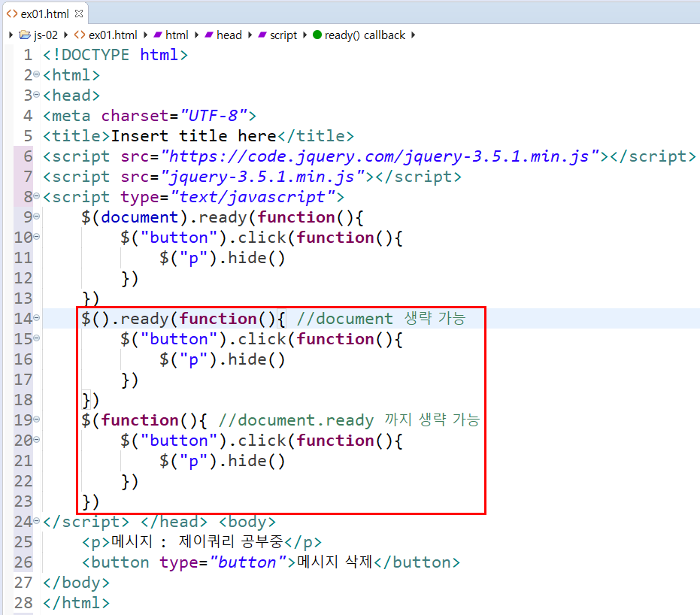Viewport: 700px width, 615px height.
Task: Click "</script> </head> <body>" on line 24
Action: pyautogui.click(x=159, y=522)
